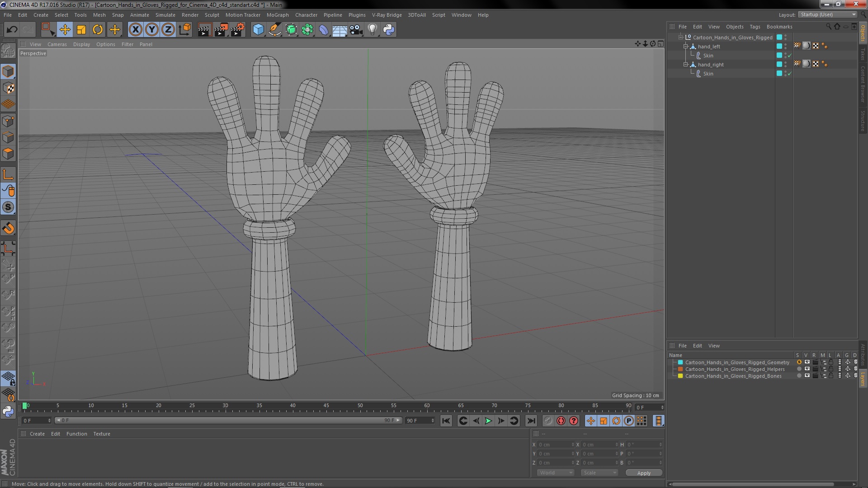Toggle X axis lock
The image size is (868, 488).
click(135, 30)
